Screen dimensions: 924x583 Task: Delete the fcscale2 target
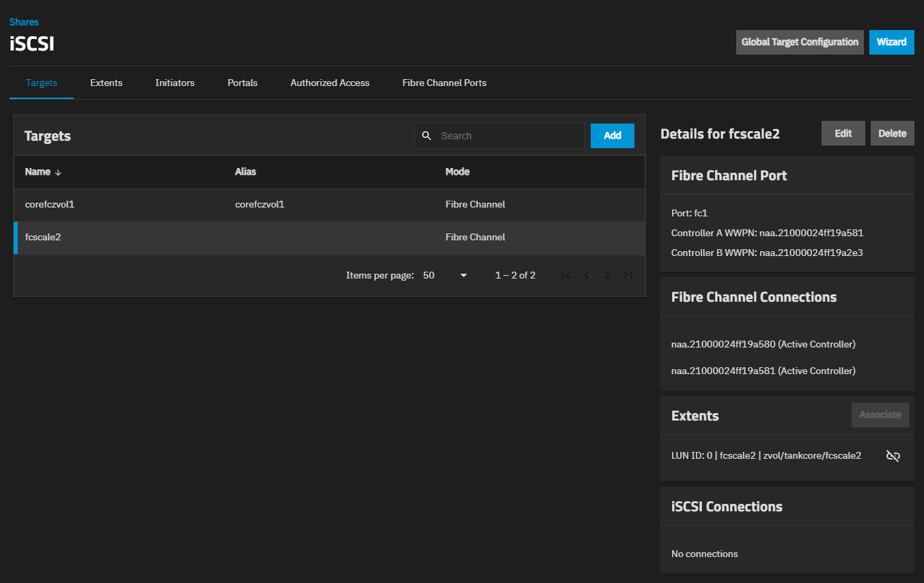[x=892, y=133]
